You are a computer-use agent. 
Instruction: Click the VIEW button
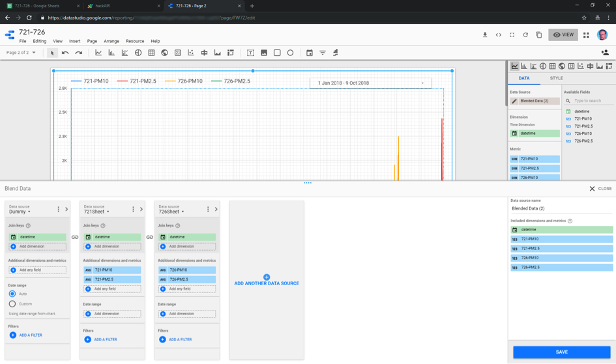point(563,35)
